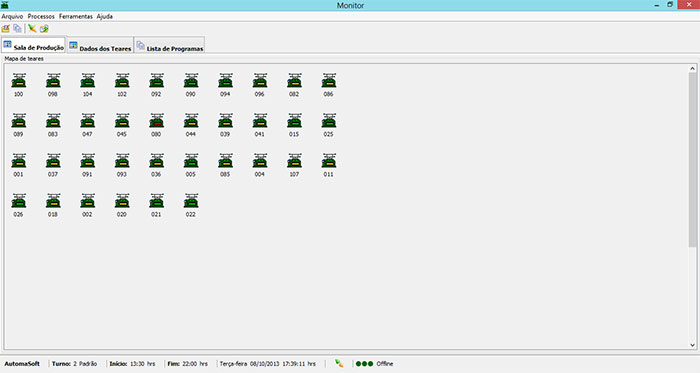
Task: Click the connection plug icon in status bar
Action: point(339,364)
